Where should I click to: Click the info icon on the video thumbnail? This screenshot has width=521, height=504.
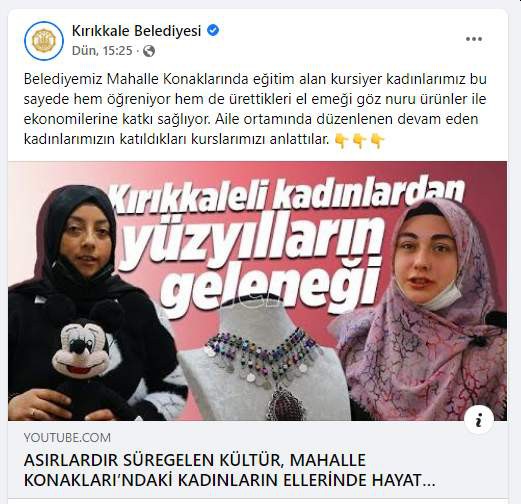click(x=479, y=420)
